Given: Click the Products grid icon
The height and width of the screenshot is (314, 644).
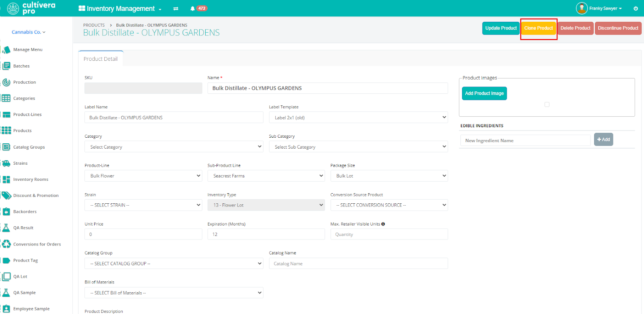Looking at the screenshot, I should tap(6, 130).
